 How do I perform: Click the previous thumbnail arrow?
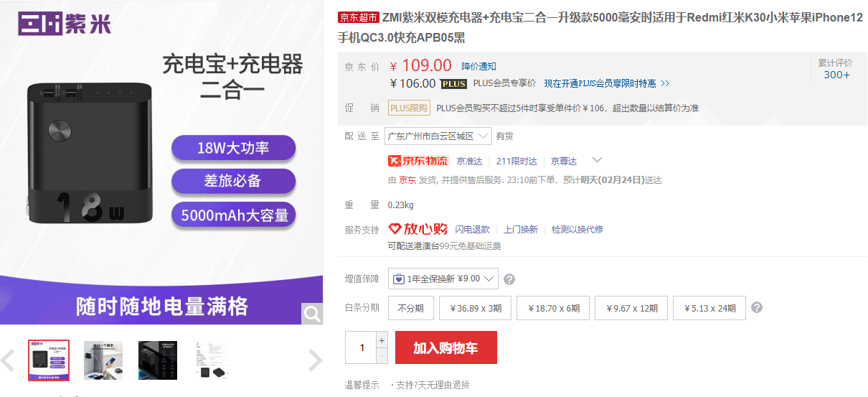click(x=8, y=360)
